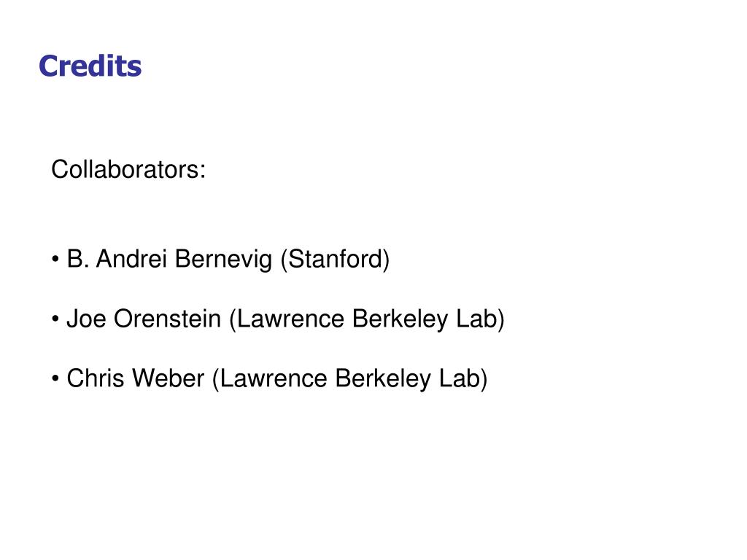Click Lawrence Berkeley Lab after Joe Orenstein
This screenshot has width=747, height=560.
(367, 319)
